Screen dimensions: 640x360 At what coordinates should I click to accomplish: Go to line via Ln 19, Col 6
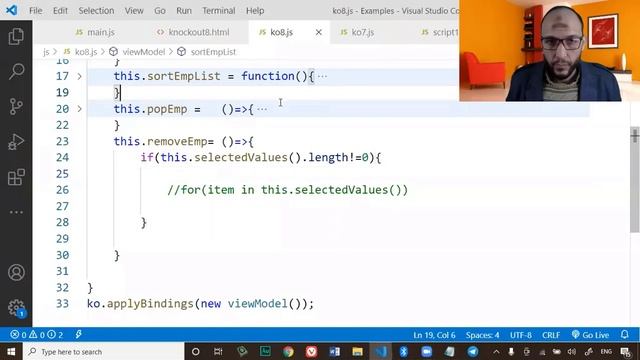(x=434, y=335)
